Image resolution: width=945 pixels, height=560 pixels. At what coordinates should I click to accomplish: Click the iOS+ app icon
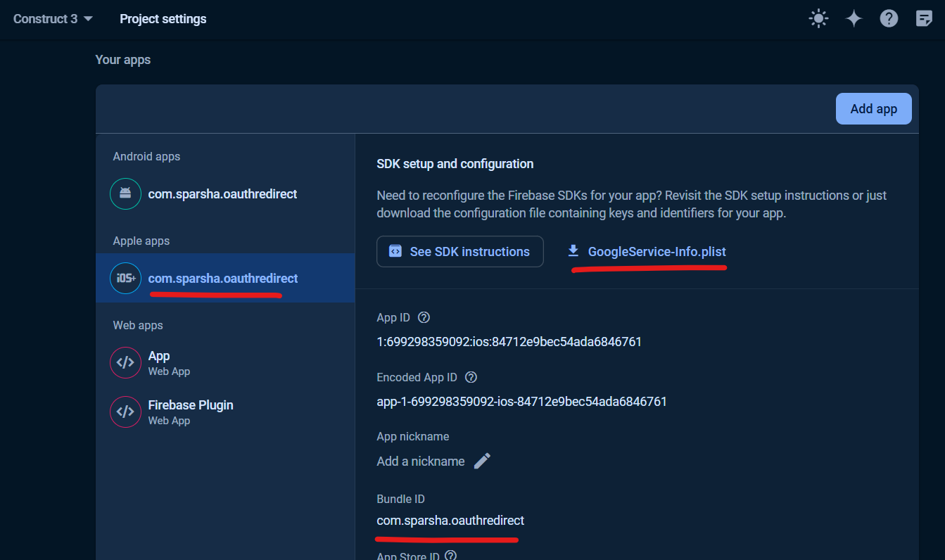coord(126,278)
